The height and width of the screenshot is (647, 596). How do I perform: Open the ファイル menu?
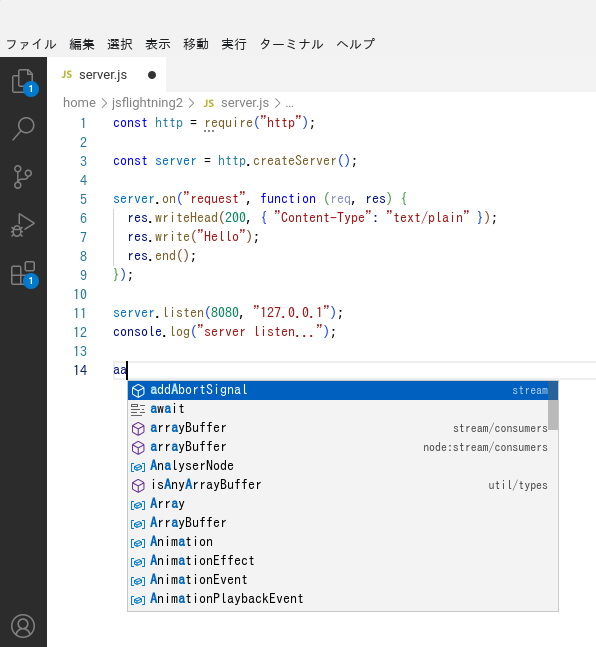(31, 44)
